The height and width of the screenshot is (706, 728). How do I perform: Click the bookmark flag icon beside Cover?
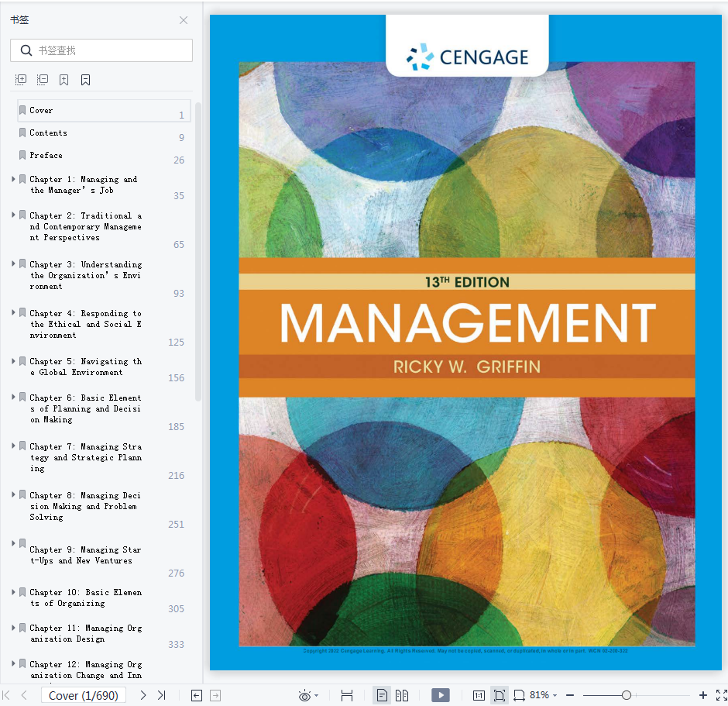click(22, 109)
